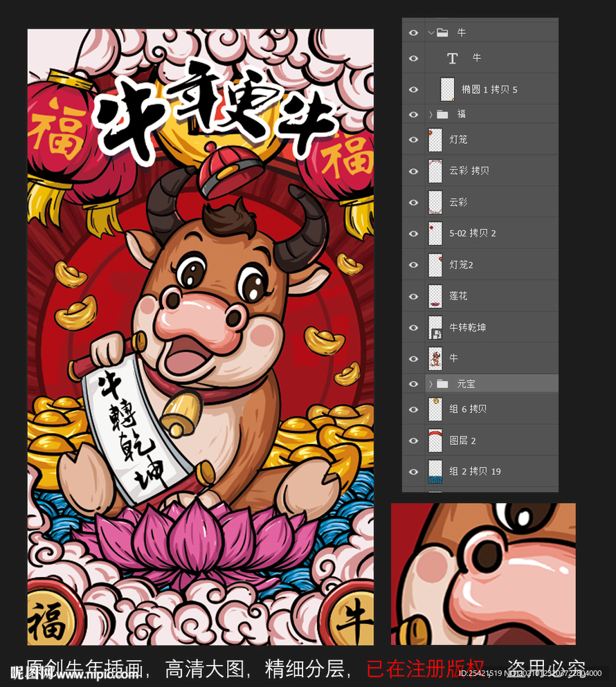Expand the 福 group

coord(432,113)
